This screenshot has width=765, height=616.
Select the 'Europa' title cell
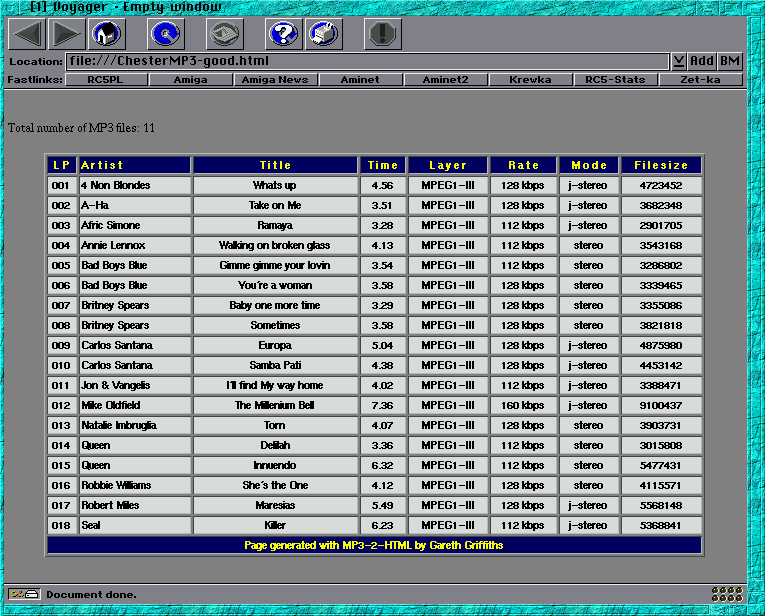click(276, 345)
